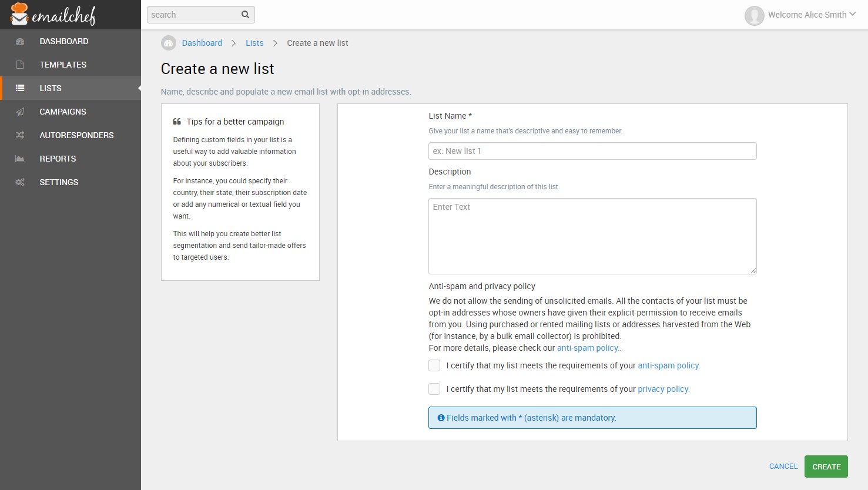
Task: Click the 'Tips for a better campaign' heading
Action: pos(235,122)
